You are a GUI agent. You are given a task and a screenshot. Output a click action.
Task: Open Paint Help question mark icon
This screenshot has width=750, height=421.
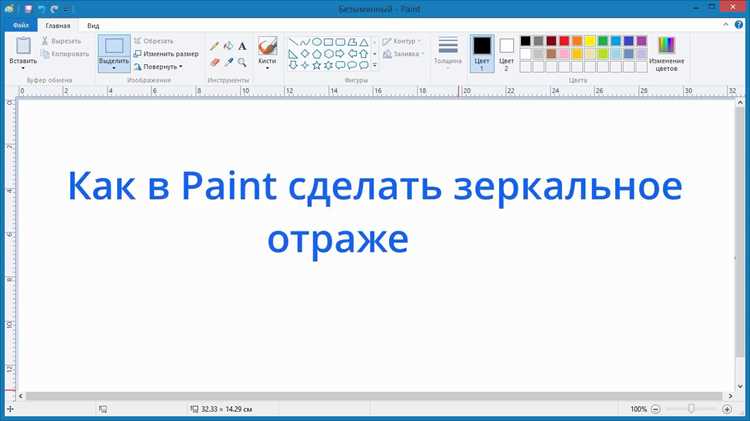tap(739, 25)
